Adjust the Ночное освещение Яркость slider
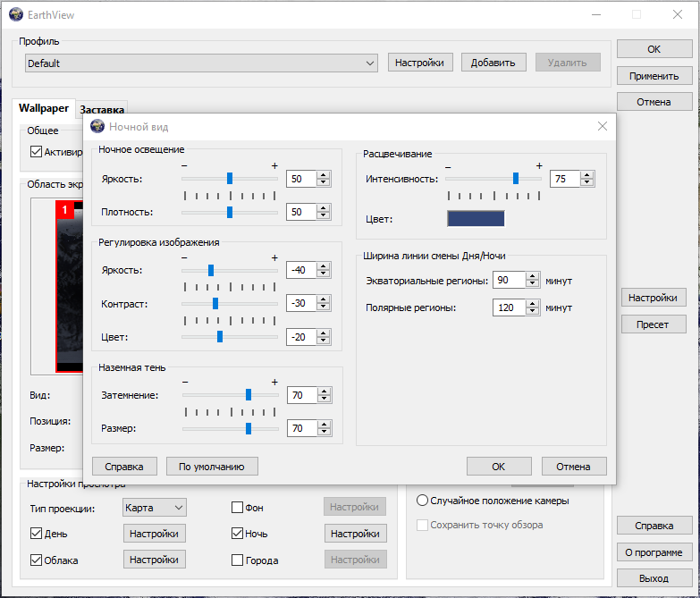This screenshot has width=700, height=598. pyautogui.click(x=230, y=179)
